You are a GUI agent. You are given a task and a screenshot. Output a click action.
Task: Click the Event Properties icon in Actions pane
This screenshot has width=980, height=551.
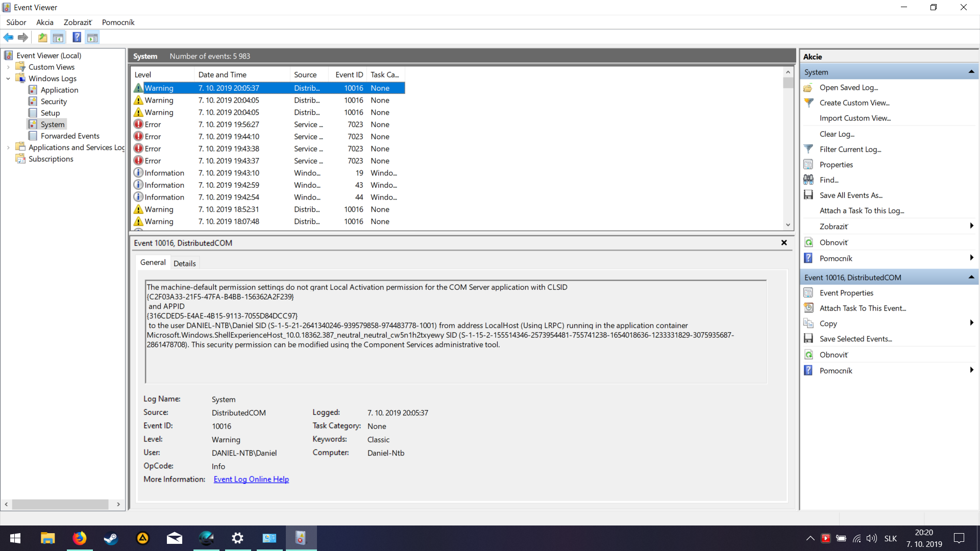[808, 293]
